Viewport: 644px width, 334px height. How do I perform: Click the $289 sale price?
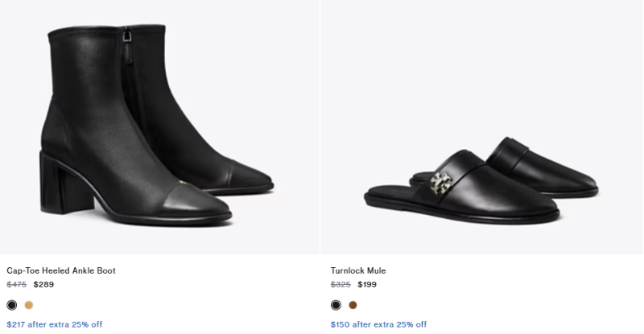point(43,284)
